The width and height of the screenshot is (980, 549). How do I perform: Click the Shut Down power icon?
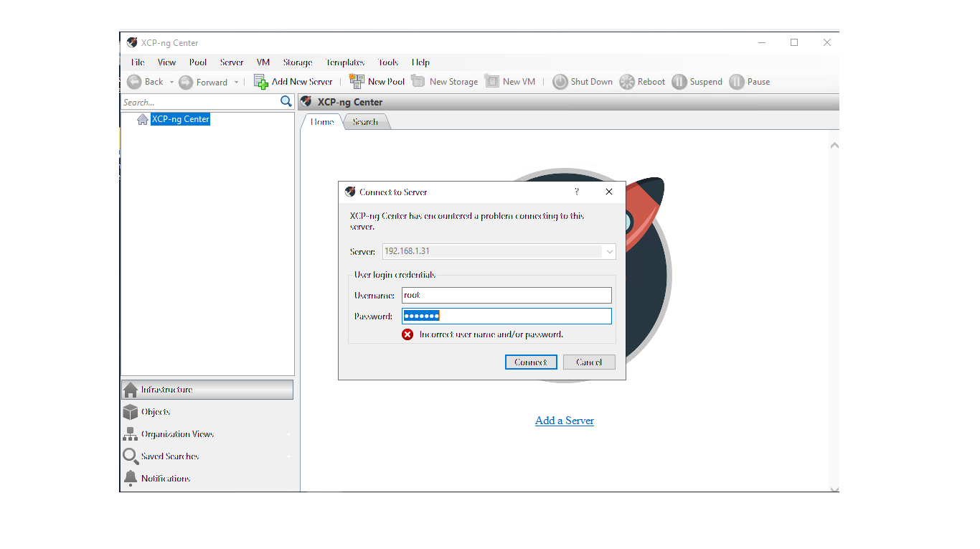pos(560,82)
